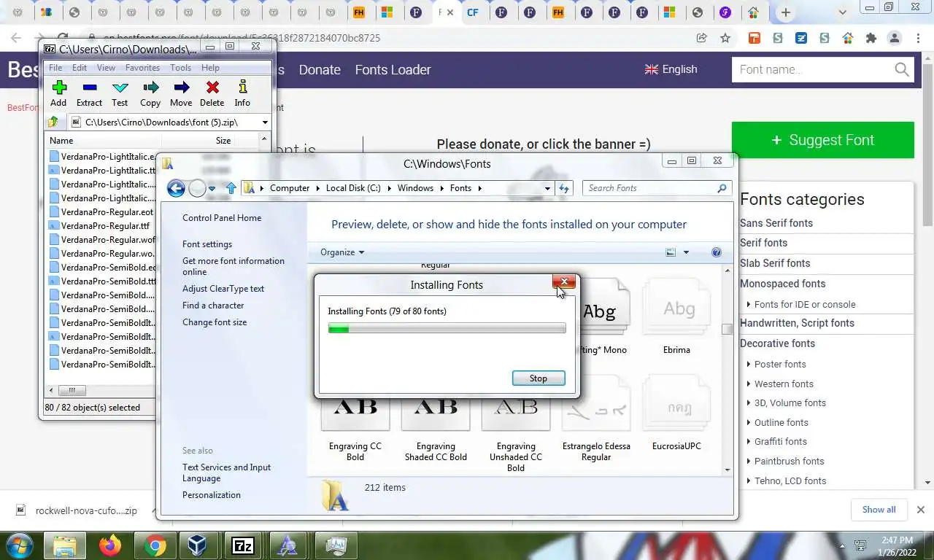Screen dimensions: 934x560
Task: Click Suggest Font button
Action: [823, 140]
